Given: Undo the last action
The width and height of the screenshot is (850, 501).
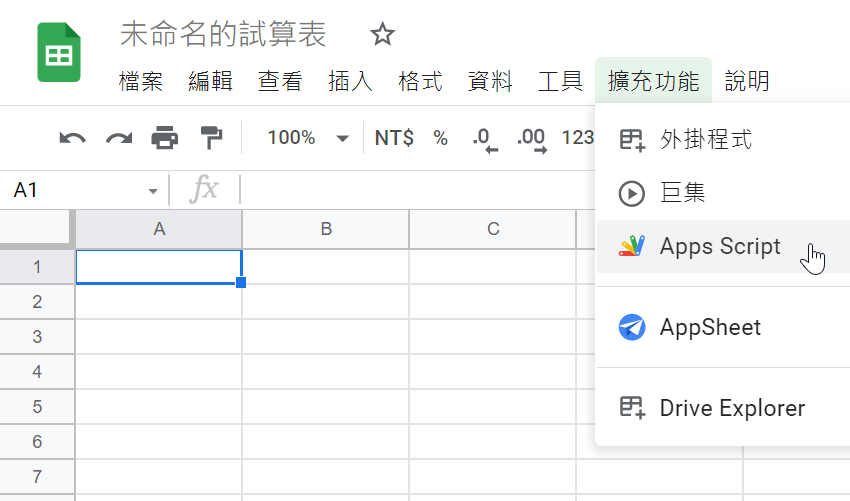Looking at the screenshot, I should tap(72, 138).
